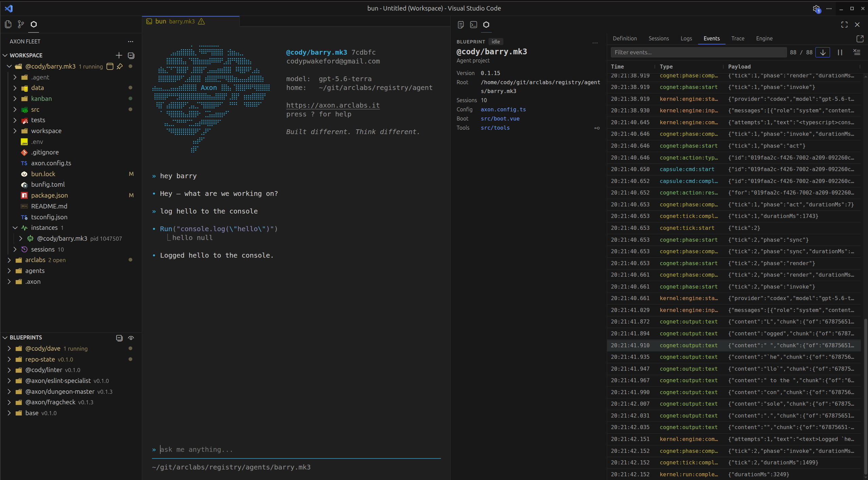The width and height of the screenshot is (868, 480).
Task: Expand the sessions 10 node
Action: coord(15,249)
